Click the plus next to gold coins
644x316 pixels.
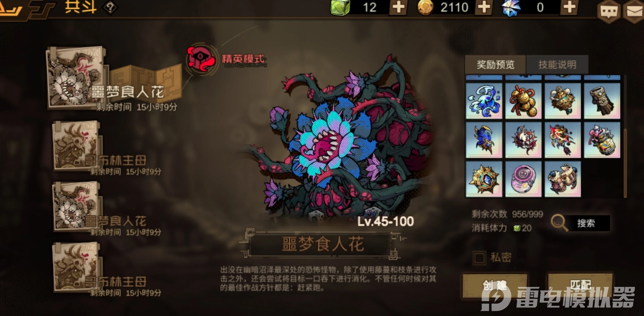tap(484, 7)
